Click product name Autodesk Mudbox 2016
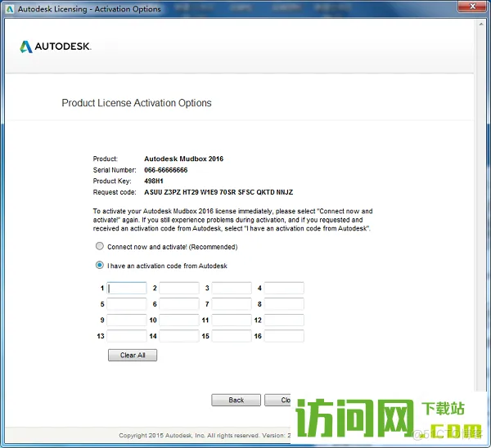The image size is (491, 448). [x=184, y=159]
